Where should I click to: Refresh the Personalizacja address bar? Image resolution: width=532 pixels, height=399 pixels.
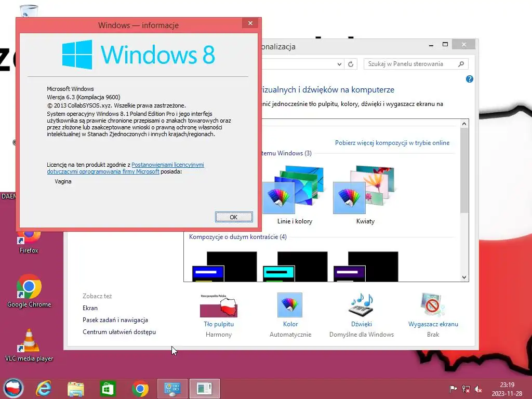(351, 64)
